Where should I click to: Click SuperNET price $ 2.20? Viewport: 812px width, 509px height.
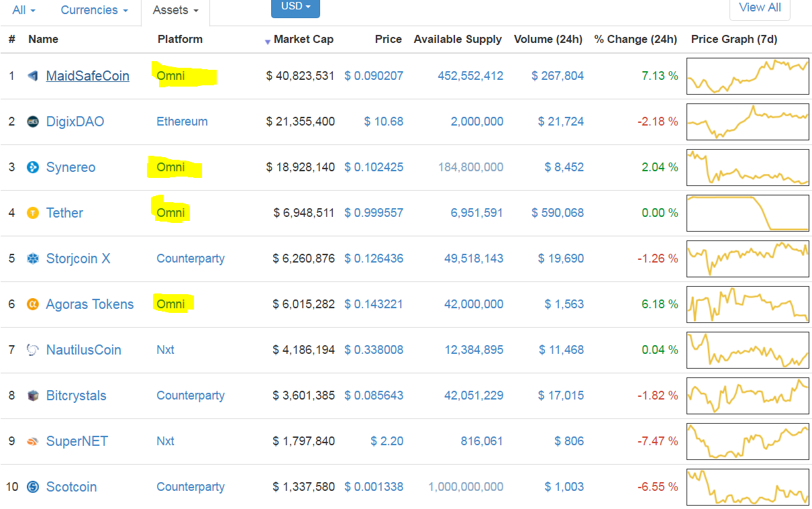[x=387, y=441]
